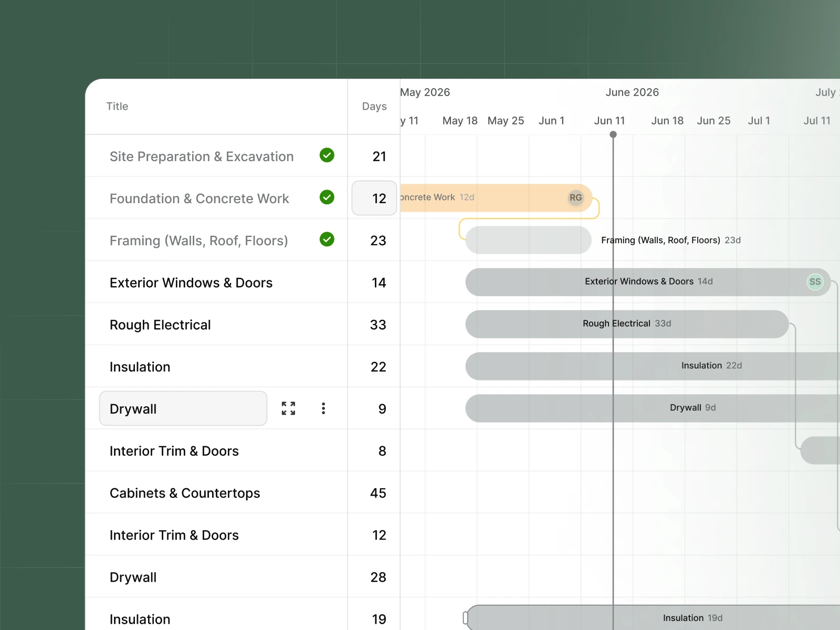Click the today marker on Jun 11

(x=613, y=134)
